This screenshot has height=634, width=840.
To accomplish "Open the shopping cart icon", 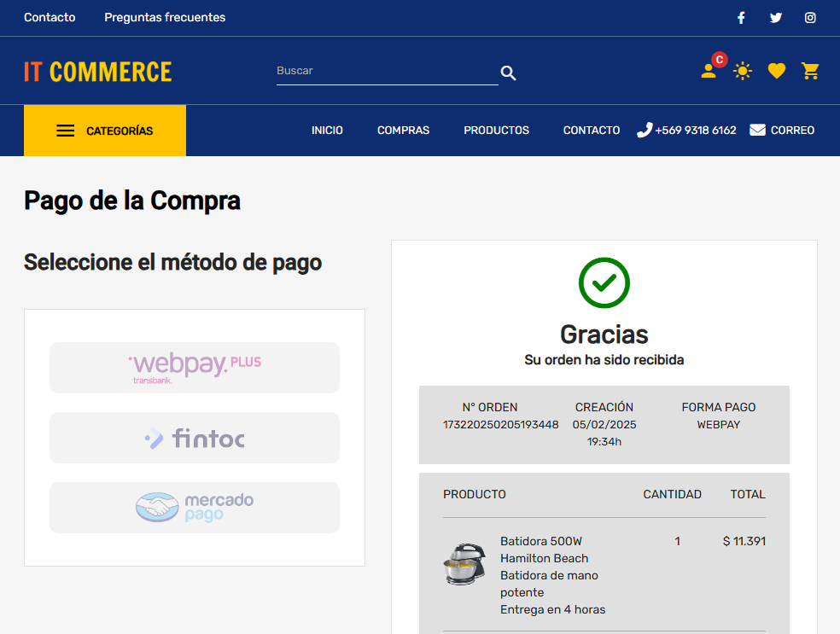I will tap(810, 72).
